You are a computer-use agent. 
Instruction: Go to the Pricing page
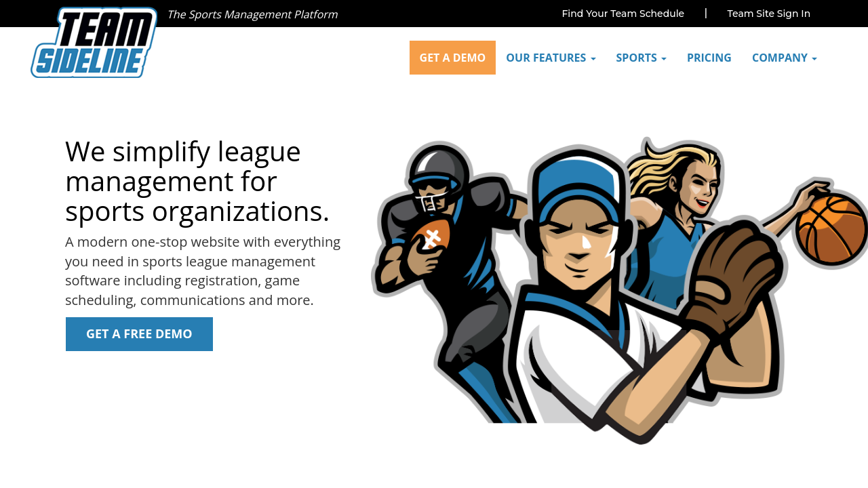coord(709,58)
